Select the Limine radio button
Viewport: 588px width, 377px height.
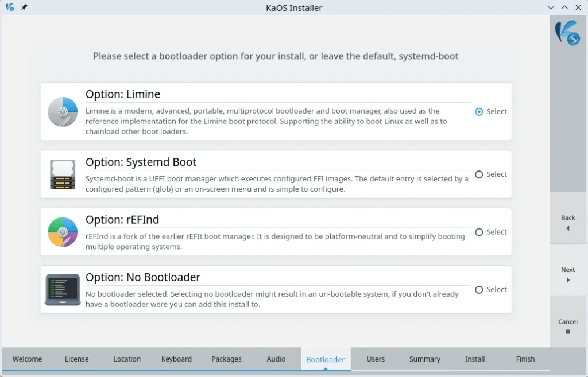479,112
